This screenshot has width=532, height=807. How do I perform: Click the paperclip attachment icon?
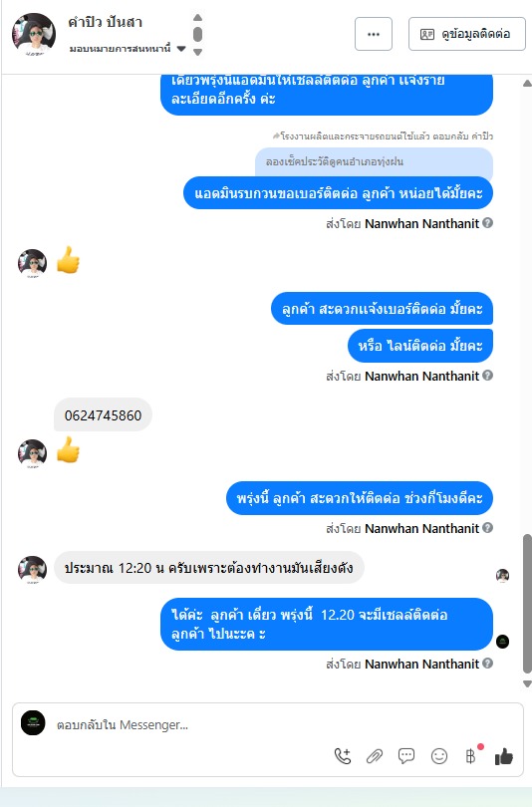(375, 756)
